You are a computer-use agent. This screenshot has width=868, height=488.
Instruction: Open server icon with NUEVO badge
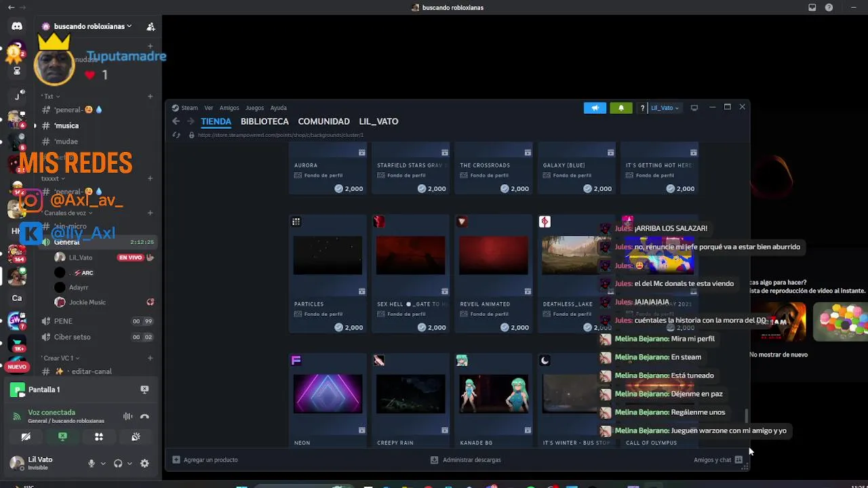point(17,366)
